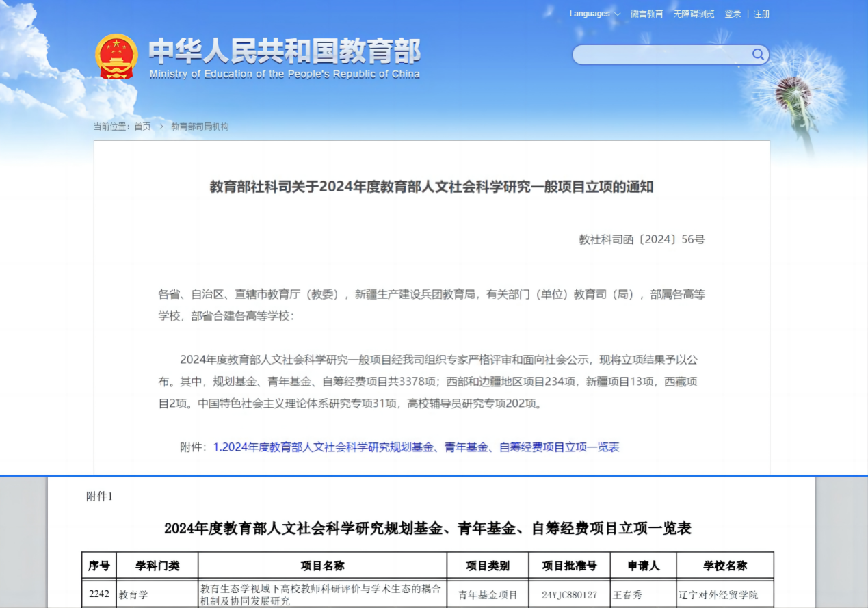This screenshot has width=868, height=608.
Task: Open attachment 1 项目立项一览表 link
Action: 417,447
